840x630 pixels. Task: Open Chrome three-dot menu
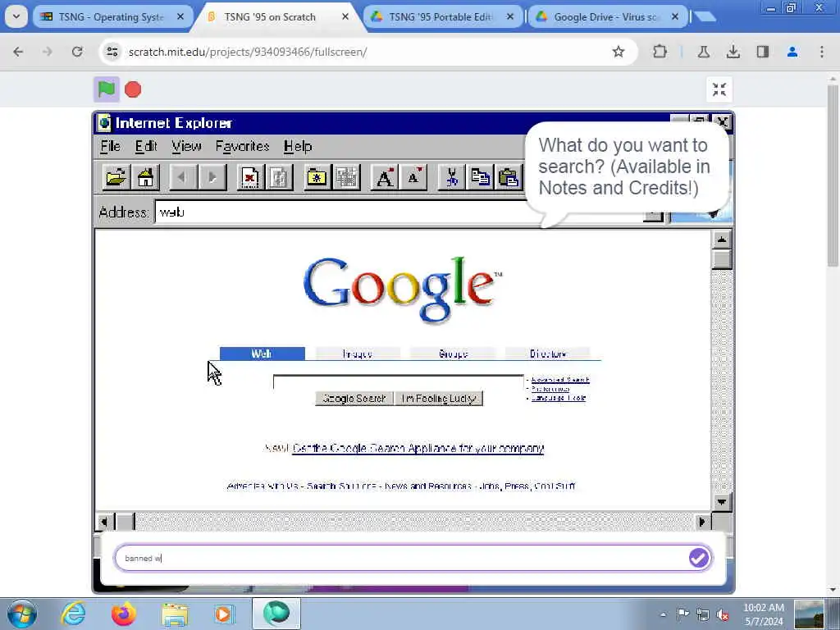[822, 52]
